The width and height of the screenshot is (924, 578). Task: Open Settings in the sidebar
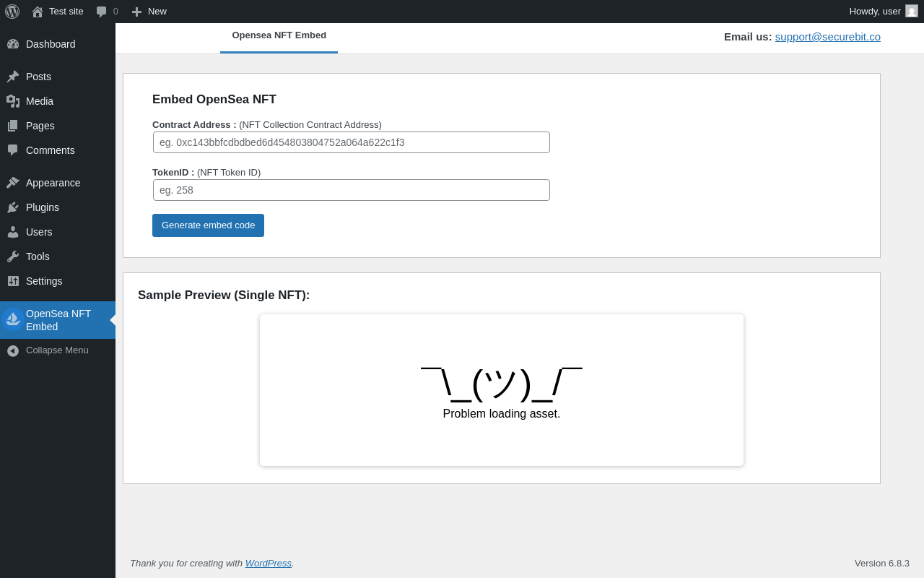(x=58, y=281)
